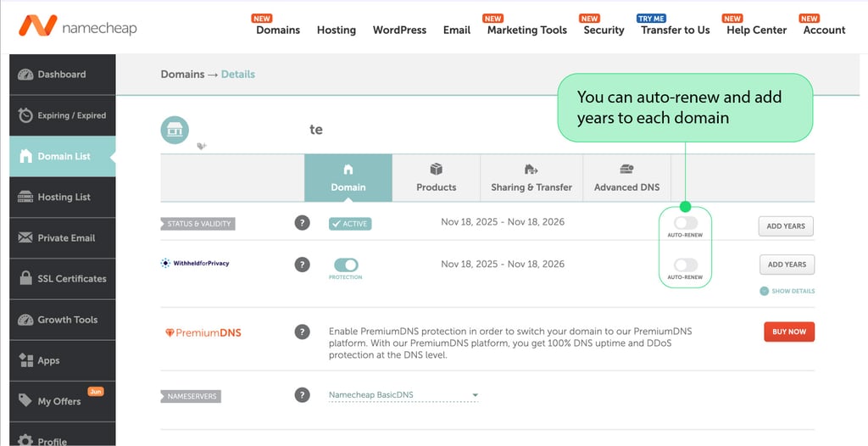Toggle Auto-Renew for WithheldforPrivacy row

click(685, 265)
